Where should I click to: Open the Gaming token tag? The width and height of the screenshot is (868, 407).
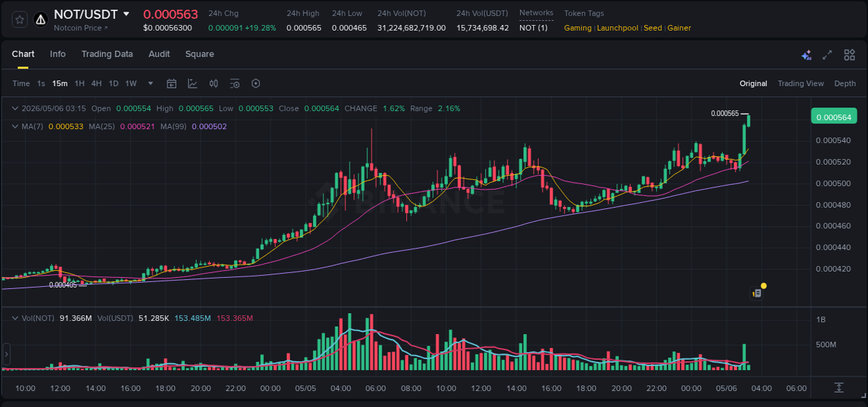point(578,28)
